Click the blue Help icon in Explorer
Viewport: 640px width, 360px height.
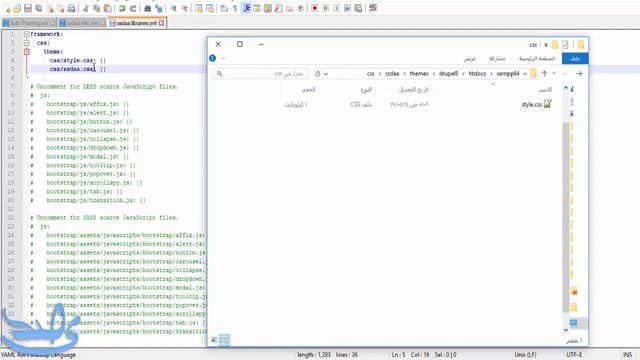click(213, 58)
